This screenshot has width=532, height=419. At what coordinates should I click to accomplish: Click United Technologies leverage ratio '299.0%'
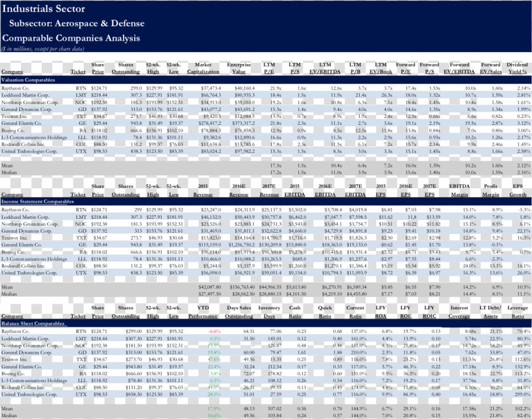pyautogui.click(x=523, y=394)
